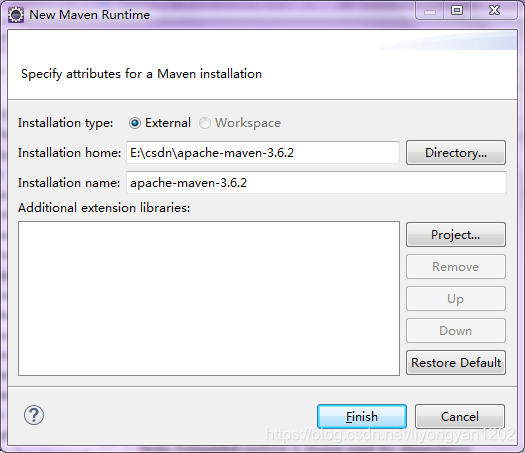Close the New Maven Runtime dialog
The height and width of the screenshot is (453, 525).
494,11
